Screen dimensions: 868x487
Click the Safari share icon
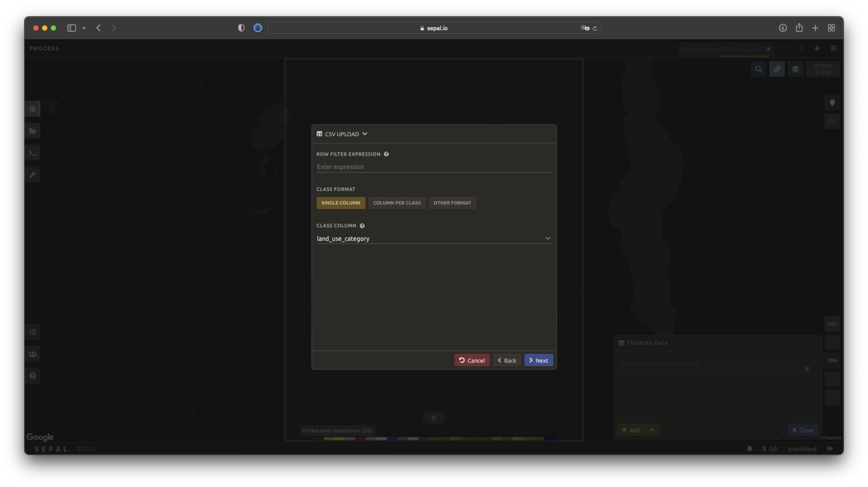click(799, 28)
